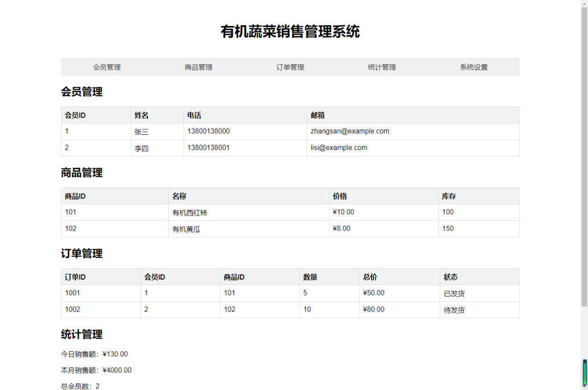Click the 待发货 status of order 1002
This screenshot has height=390, width=588.
455,309
